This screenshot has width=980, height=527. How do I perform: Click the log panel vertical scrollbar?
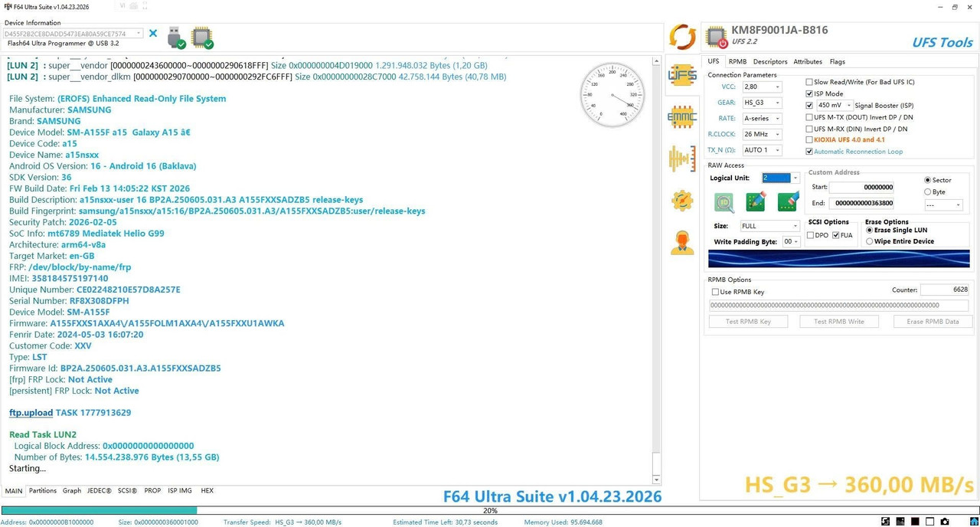[x=656, y=270]
